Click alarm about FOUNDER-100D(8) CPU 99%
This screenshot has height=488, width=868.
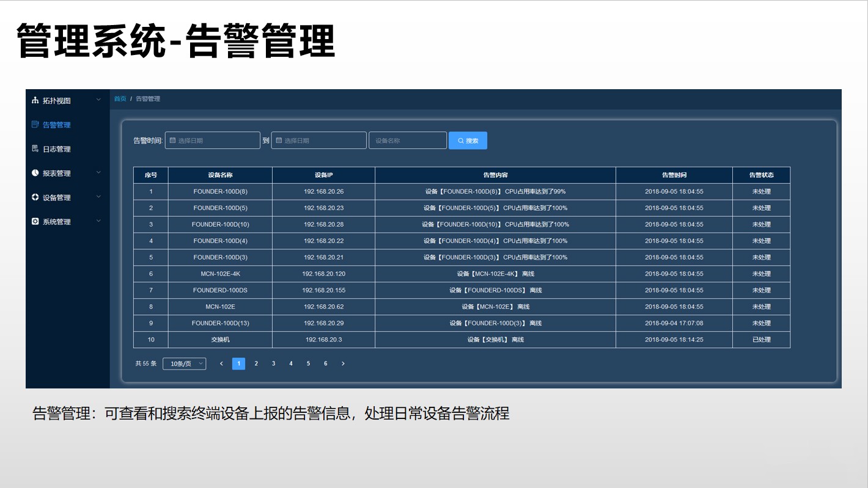click(495, 192)
